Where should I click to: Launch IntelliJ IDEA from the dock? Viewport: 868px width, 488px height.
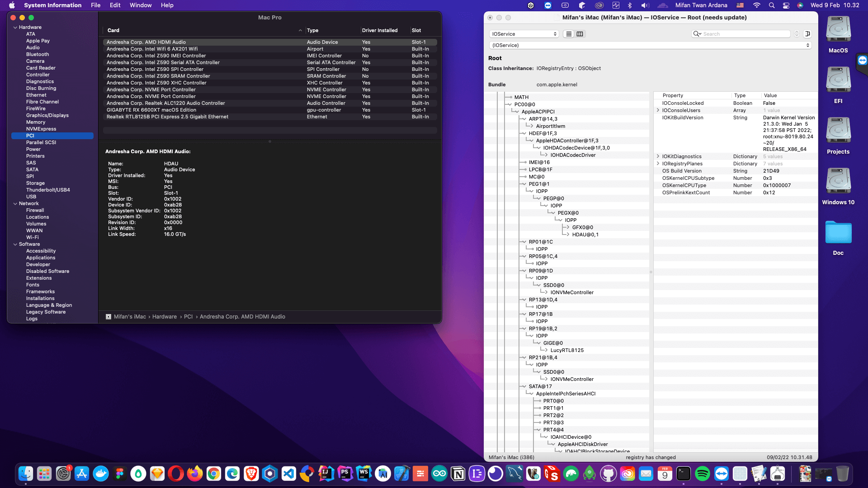point(326,474)
